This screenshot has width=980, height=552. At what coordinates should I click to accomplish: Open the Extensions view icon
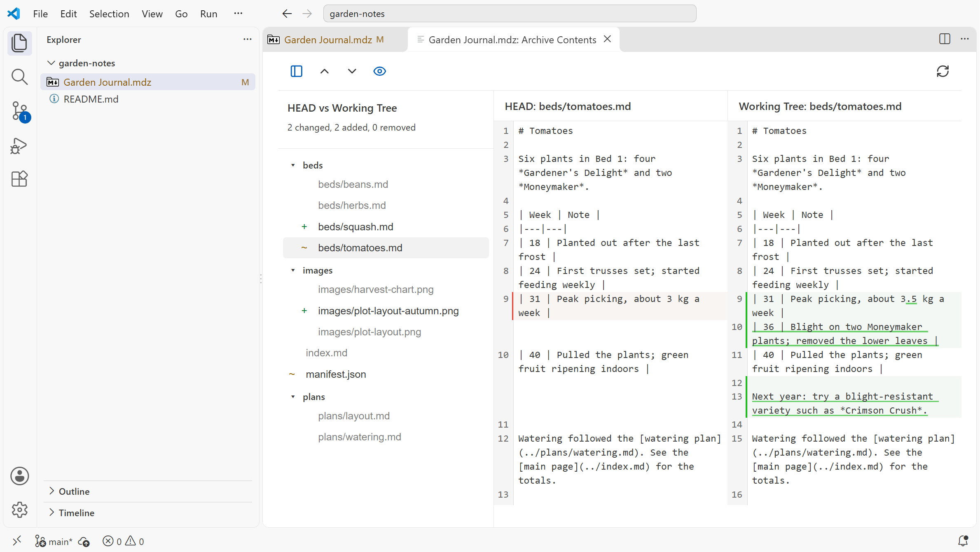tap(19, 179)
